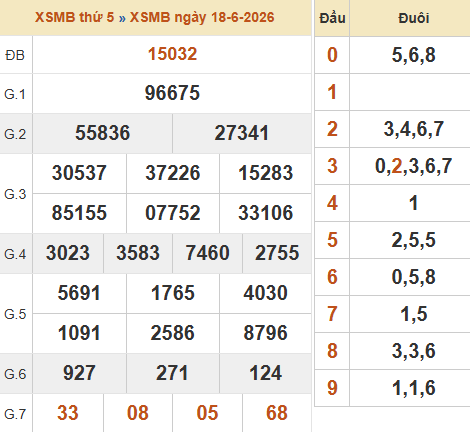Click the 'Đuôi' column header
The image size is (470, 432).
414,18
